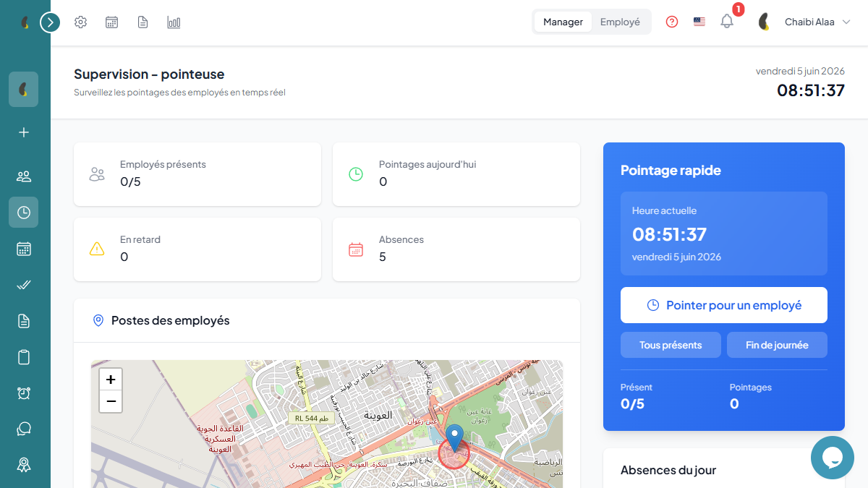Open the live chat support bubble

833,458
